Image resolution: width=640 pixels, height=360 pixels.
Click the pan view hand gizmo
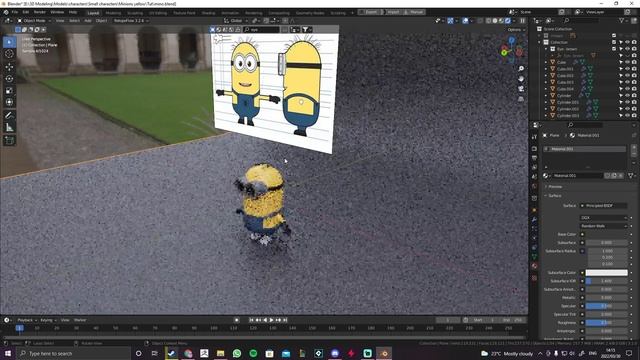pos(521,78)
